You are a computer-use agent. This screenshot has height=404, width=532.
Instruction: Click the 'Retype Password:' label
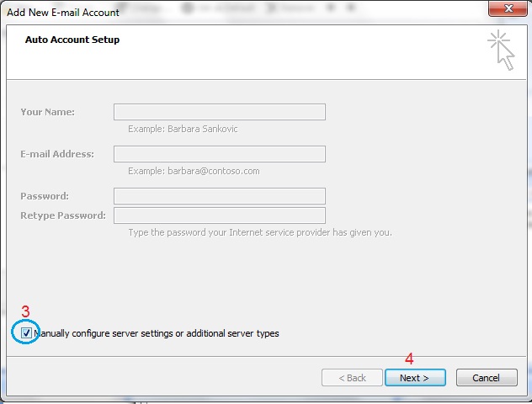(x=63, y=215)
